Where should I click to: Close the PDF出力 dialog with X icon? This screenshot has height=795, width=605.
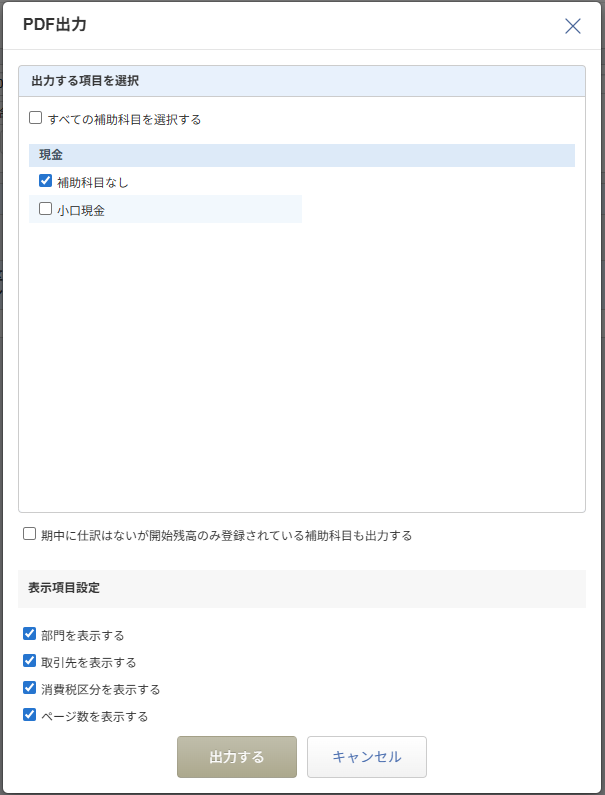tap(573, 26)
